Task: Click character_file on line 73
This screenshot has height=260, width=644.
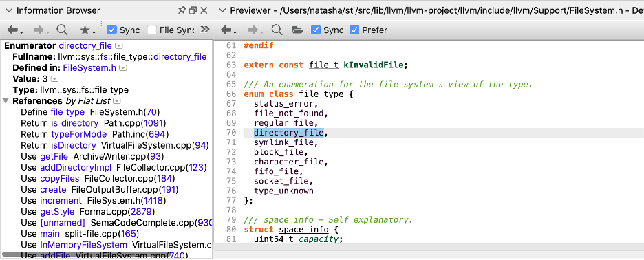Action: pos(288,162)
